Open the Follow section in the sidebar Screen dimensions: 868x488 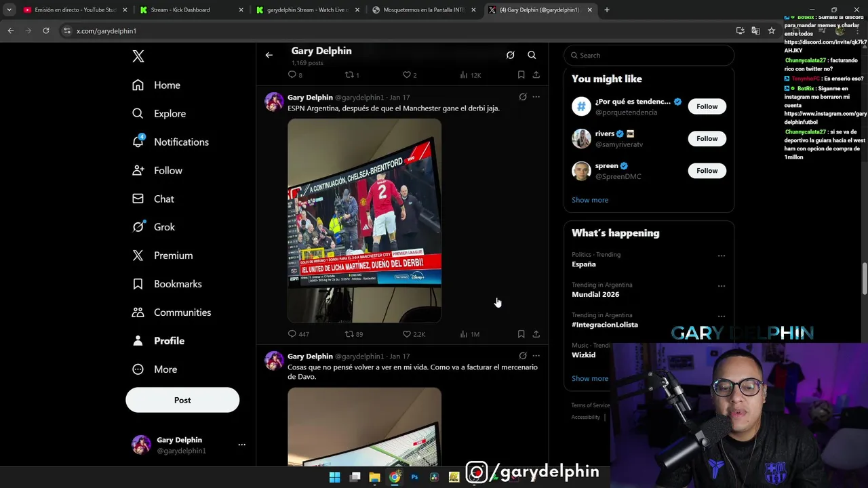click(157, 170)
